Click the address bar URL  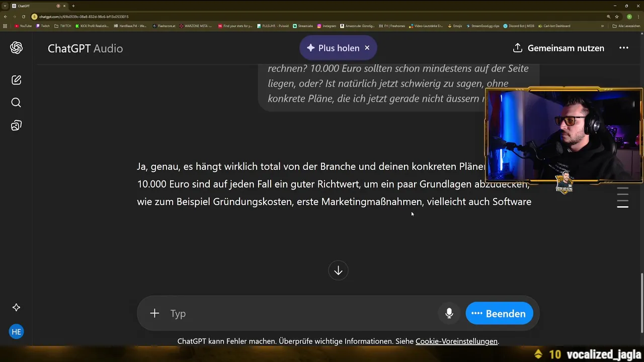(84, 17)
